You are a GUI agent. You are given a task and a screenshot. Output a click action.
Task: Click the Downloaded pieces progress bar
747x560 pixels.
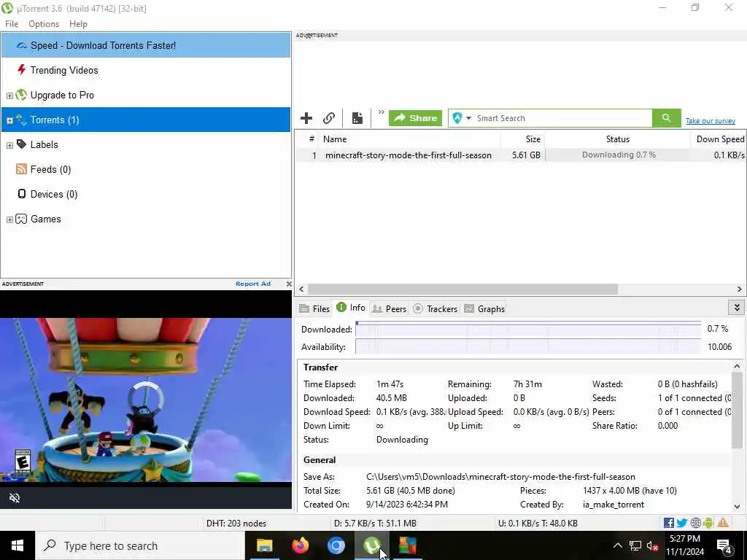(x=528, y=329)
